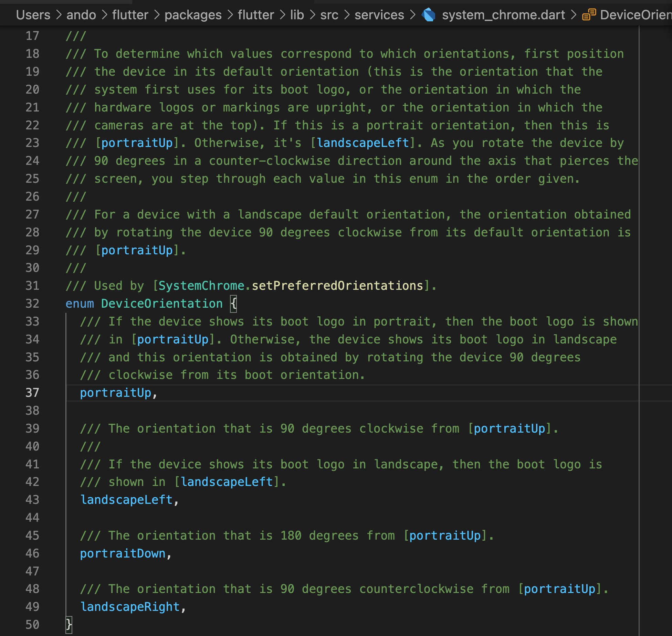The height and width of the screenshot is (636, 672).
Task: Expand the chevron between packages and flutter
Action: click(230, 15)
